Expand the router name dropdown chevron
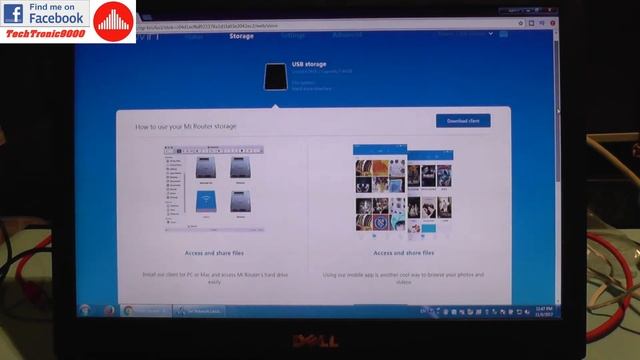This screenshot has height=360, width=640. pyautogui.click(x=491, y=34)
